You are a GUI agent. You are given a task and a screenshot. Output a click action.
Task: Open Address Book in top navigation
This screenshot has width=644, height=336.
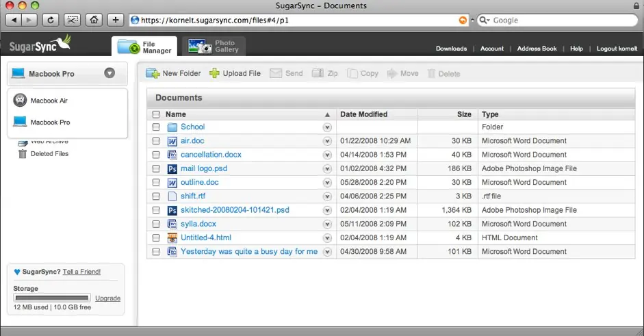[x=537, y=49]
